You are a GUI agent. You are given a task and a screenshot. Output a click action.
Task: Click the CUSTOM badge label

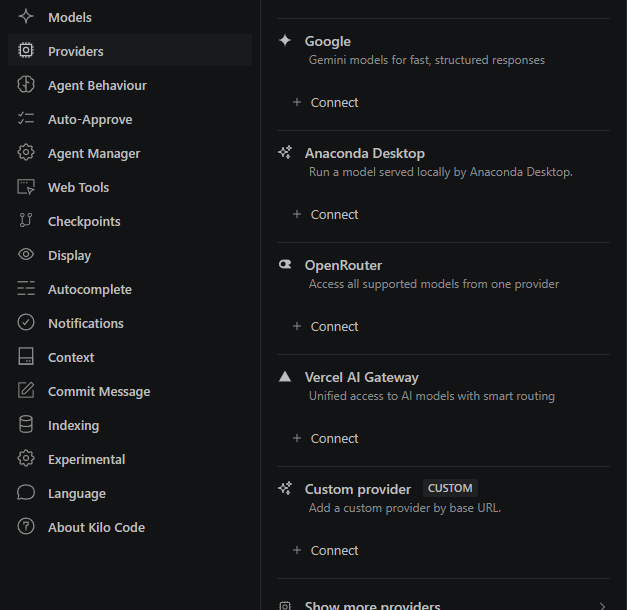click(x=450, y=488)
